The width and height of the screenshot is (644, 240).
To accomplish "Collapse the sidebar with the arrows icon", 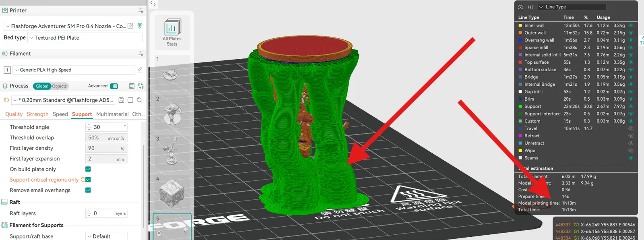I will pos(153,4).
